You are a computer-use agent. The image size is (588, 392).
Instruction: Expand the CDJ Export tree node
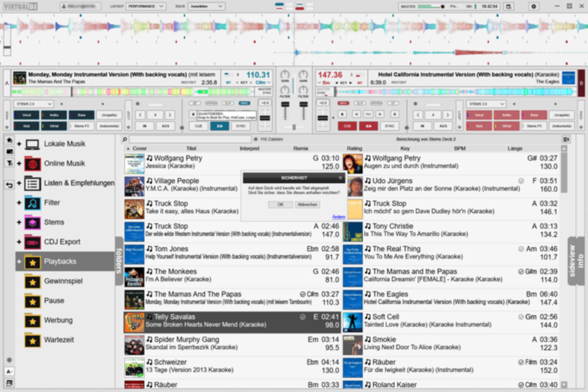[x=19, y=242]
